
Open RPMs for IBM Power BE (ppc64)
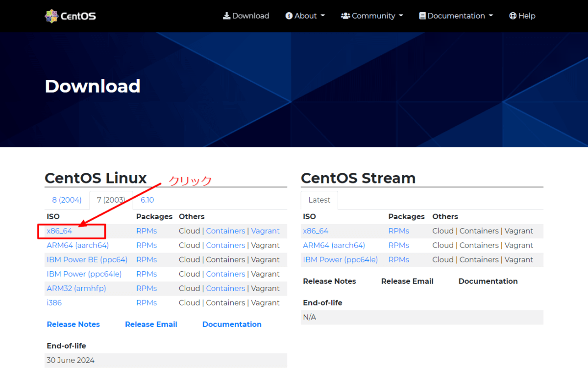click(x=146, y=259)
